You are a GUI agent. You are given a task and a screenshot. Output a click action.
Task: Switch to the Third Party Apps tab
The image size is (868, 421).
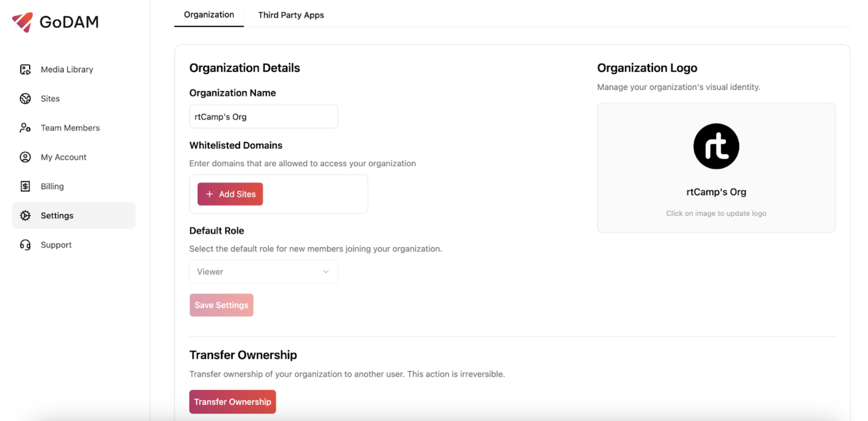(291, 15)
